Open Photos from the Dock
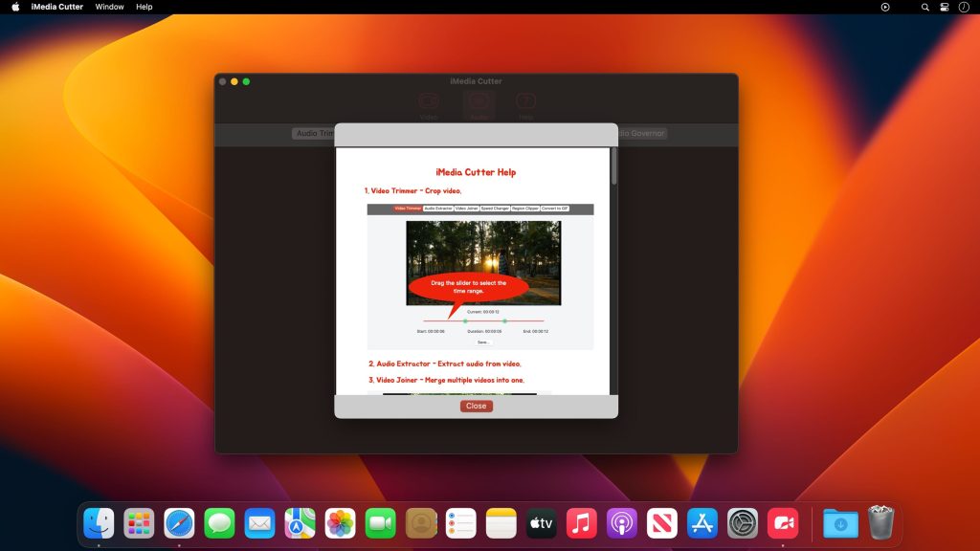 [x=341, y=523]
